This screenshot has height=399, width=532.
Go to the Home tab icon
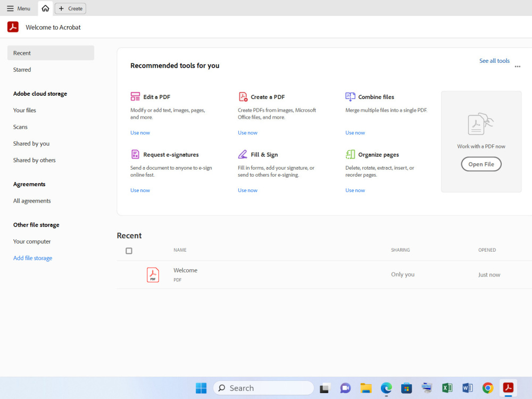point(45,8)
